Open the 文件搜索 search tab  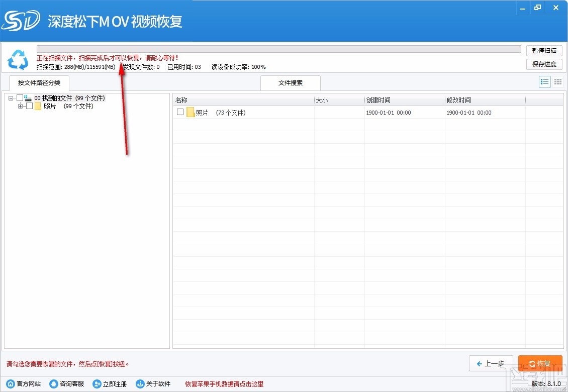(290, 83)
